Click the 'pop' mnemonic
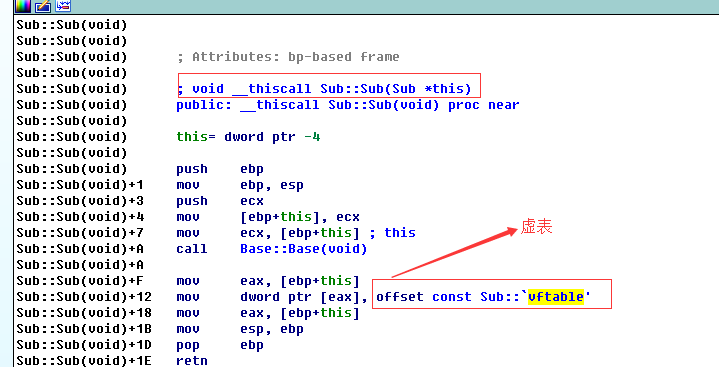Image resolution: width=719 pixels, height=367 pixels. pyautogui.click(x=188, y=345)
